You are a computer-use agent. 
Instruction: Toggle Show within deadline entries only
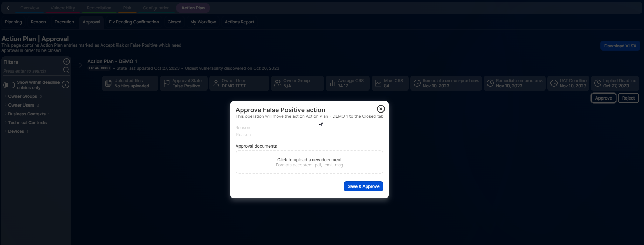coord(9,85)
